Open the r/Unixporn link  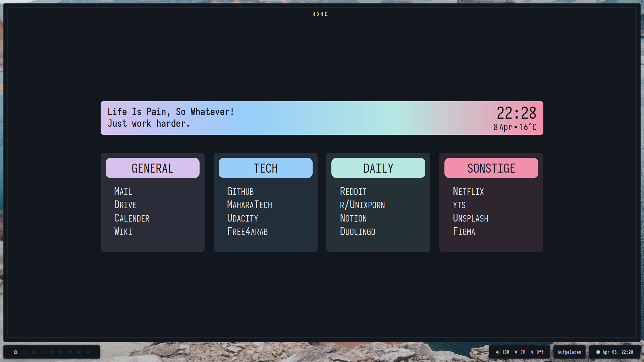(362, 205)
